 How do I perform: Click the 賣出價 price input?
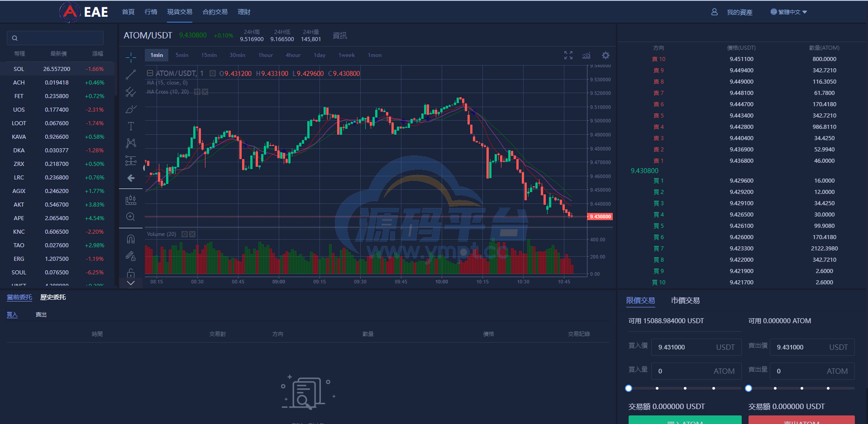[812, 347]
